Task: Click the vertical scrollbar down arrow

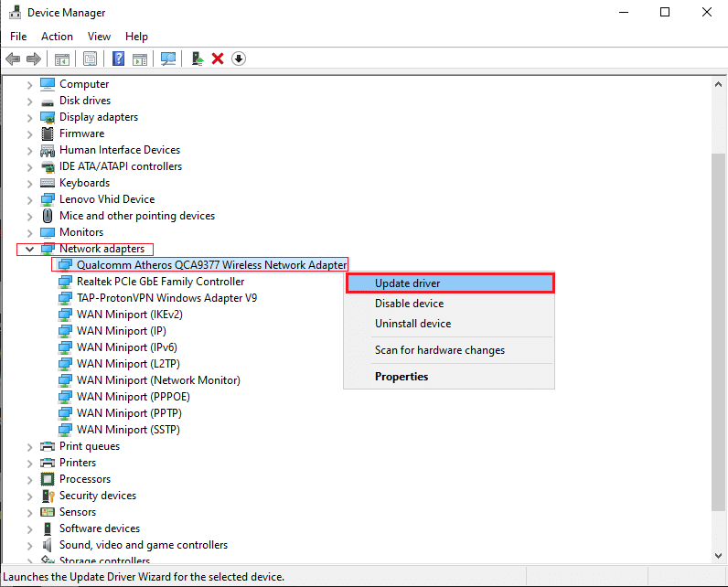Action: tap(719, 556)
